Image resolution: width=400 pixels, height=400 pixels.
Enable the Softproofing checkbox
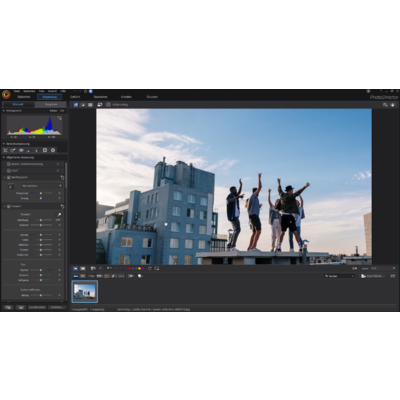pyautogui.click(x=108, y=105)
